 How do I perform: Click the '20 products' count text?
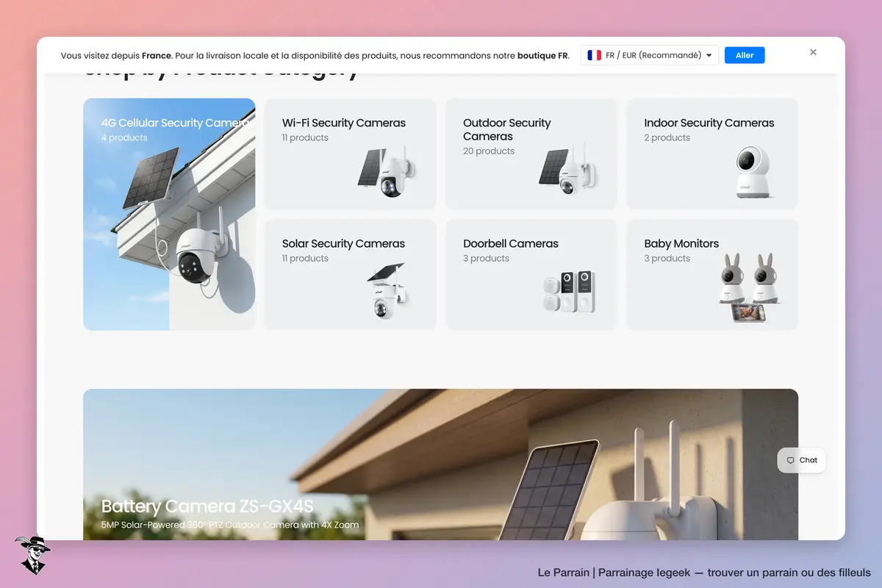(489, 151)
